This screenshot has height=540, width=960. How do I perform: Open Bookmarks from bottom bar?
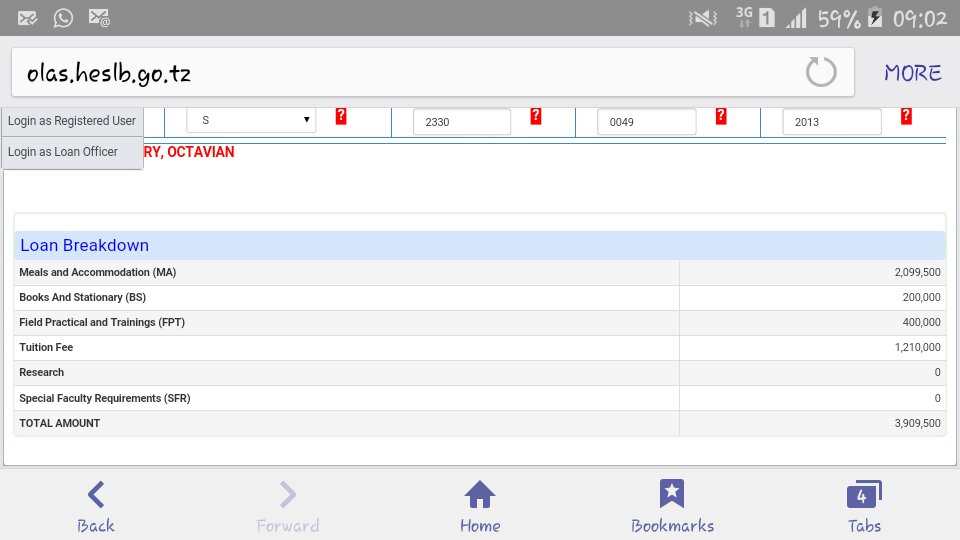pyautogui.click(x=672, y=508)
